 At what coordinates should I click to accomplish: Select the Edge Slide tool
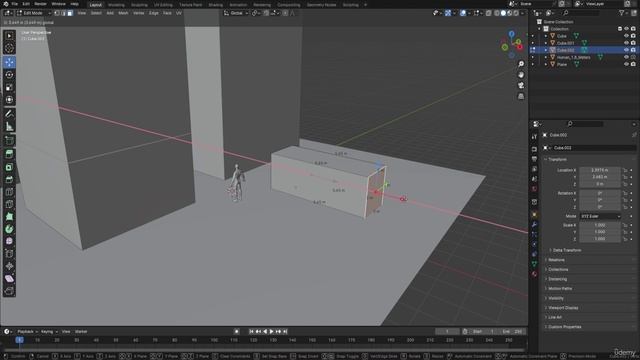9,254
